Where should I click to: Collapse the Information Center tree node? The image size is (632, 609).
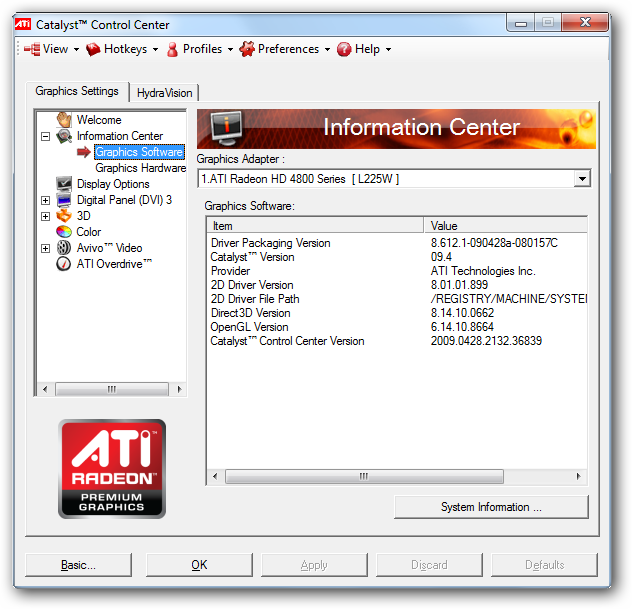point(46,136)
